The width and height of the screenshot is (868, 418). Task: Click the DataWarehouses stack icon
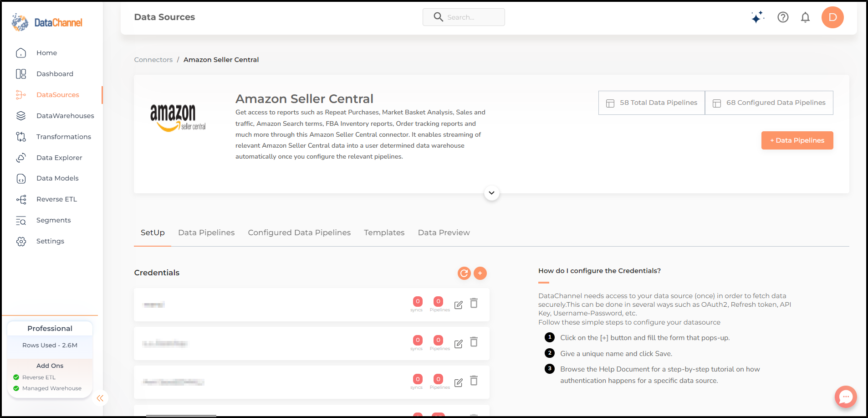pos(21,116)
